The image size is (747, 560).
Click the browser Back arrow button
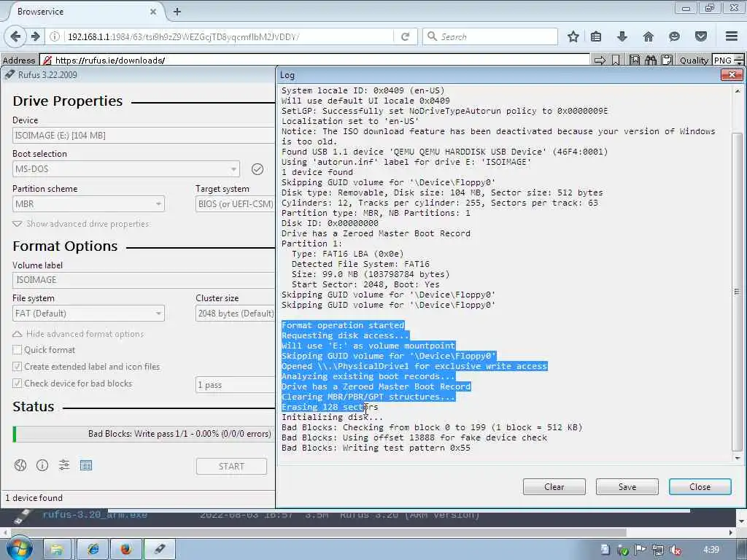[x=15, y=36]
